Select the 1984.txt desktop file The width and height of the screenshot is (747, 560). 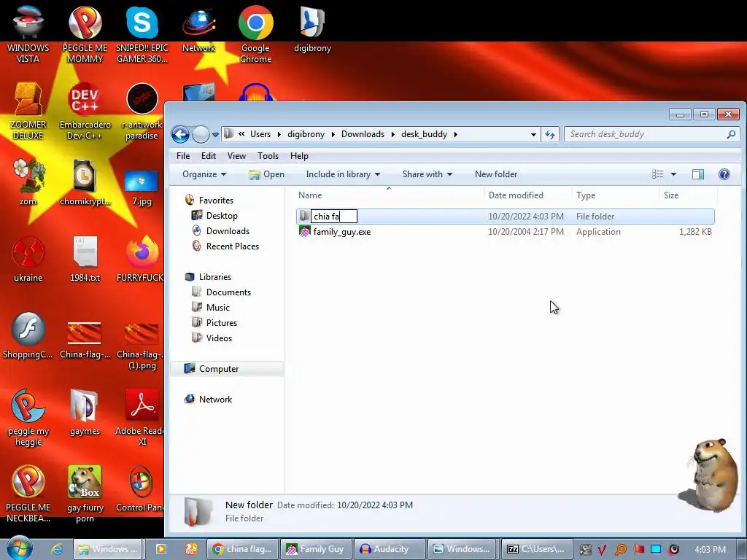pos(85,259)
